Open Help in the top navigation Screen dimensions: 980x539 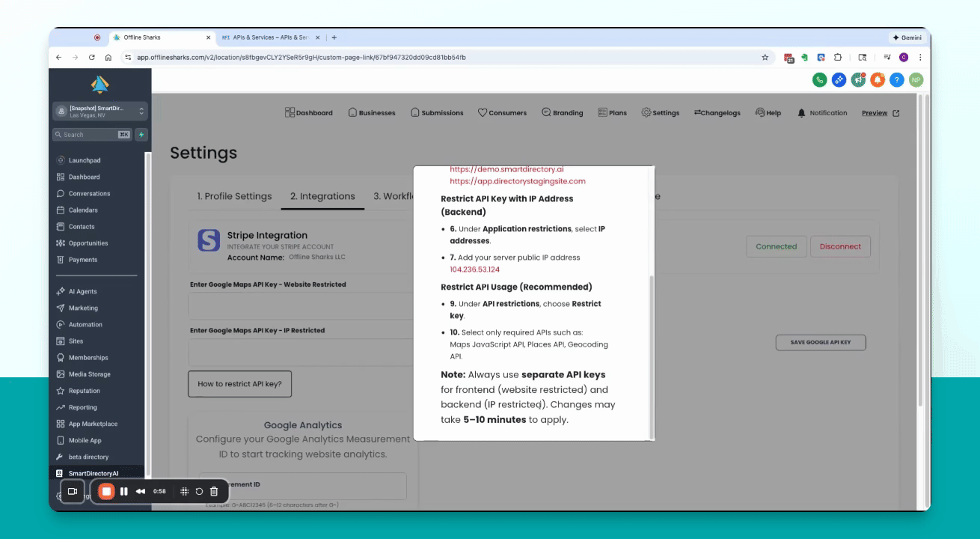(x=768, y=112)
